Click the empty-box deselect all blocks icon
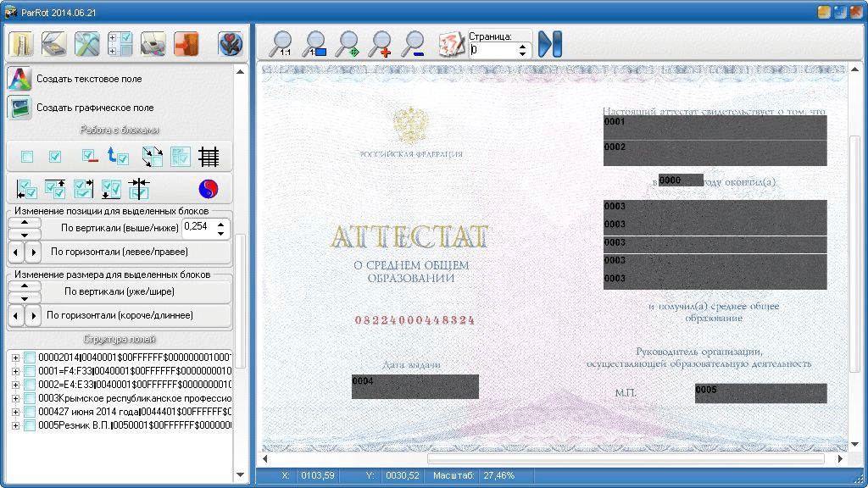868x488 pixels. tap(26, 157)
